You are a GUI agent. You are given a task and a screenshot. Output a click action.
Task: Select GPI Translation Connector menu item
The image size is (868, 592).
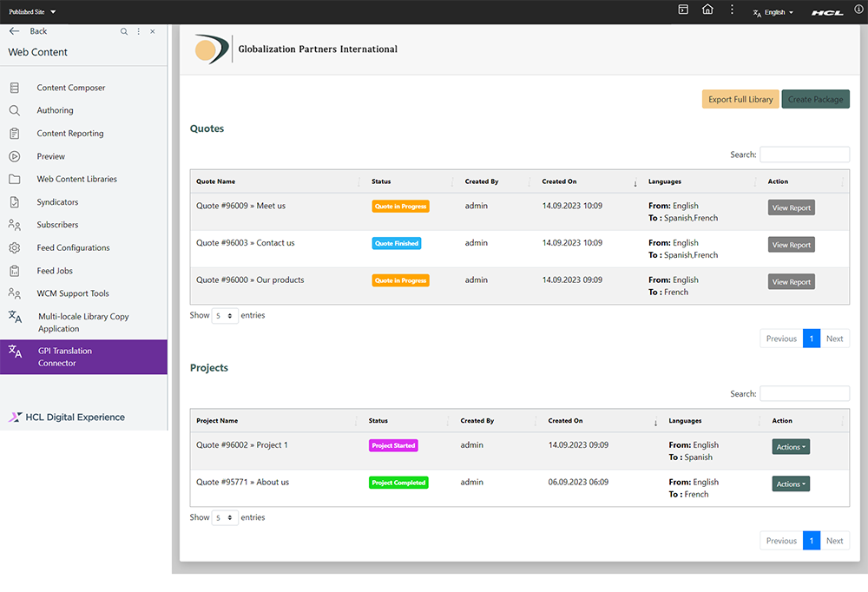pyautogui.click(x=83, y=357)
